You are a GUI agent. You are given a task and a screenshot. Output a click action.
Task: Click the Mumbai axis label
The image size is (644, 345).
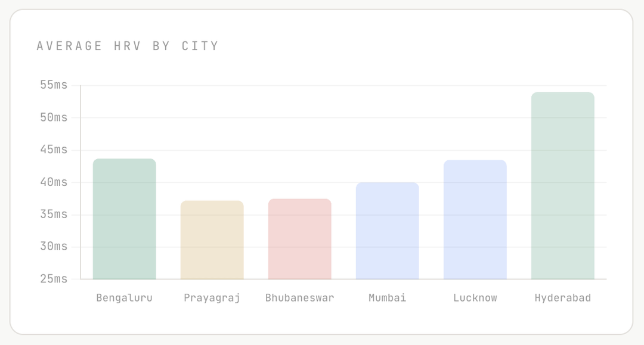point(387,298)
